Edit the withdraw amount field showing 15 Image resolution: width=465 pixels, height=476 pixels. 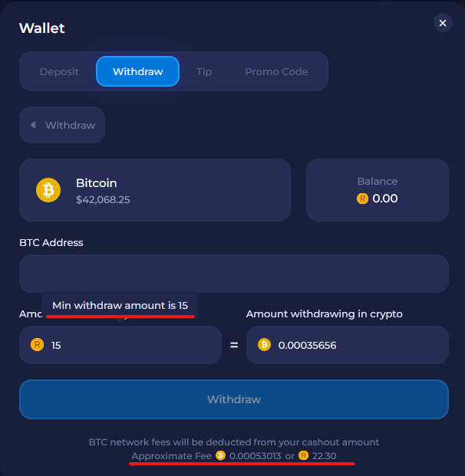120,345
